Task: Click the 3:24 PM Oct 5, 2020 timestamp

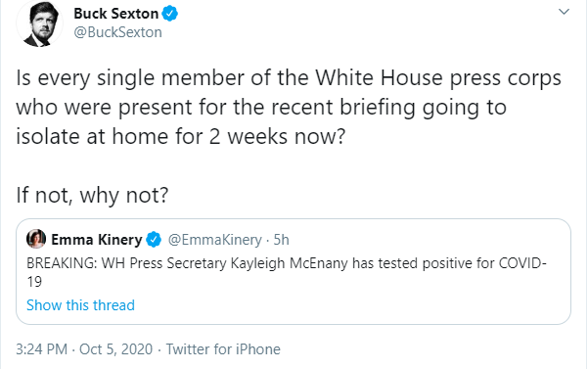Action: [84, 349]
